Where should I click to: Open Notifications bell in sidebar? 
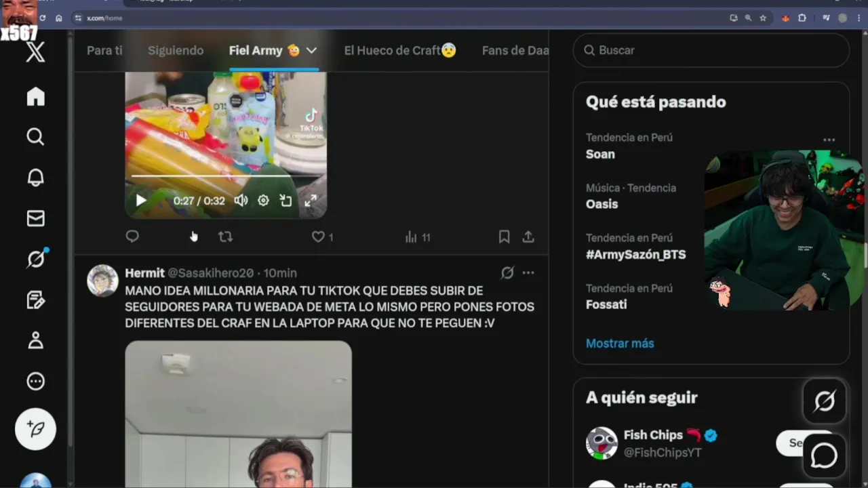35,178
